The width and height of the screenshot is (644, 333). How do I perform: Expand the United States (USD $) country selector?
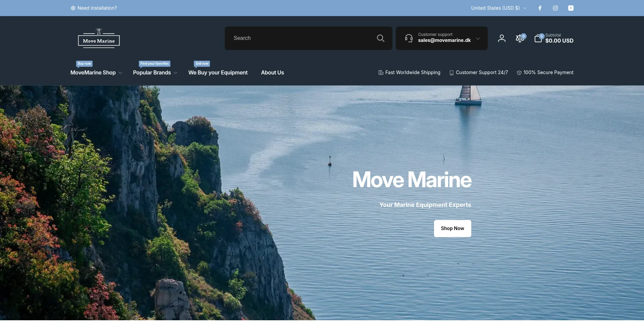pyautogui.click(x=498, y=8)
